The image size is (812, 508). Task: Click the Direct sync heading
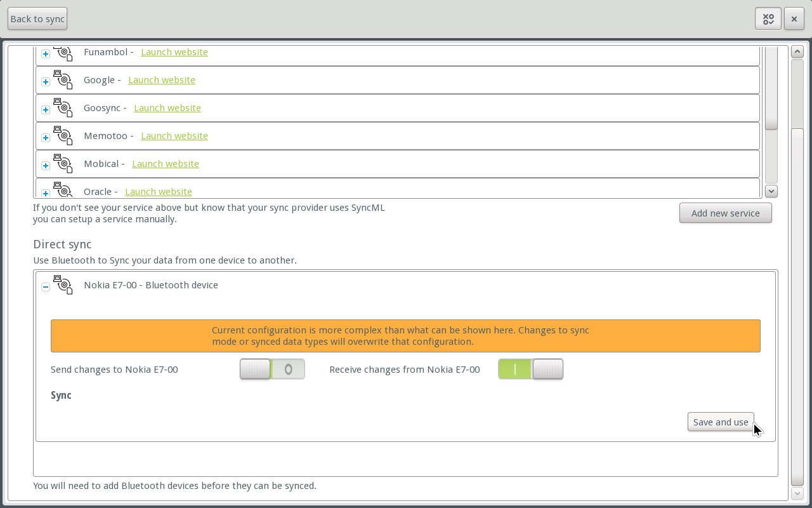(x=62, y=244)
